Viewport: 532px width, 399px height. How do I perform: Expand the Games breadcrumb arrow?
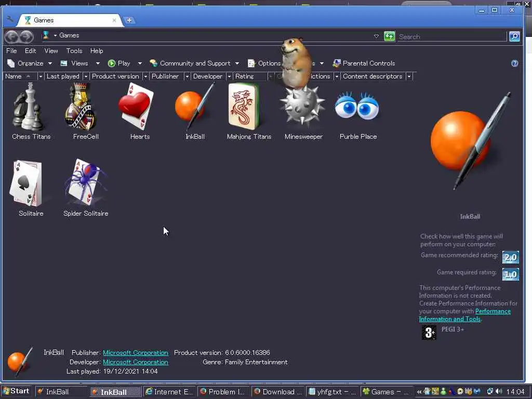(x=55, y=35)
